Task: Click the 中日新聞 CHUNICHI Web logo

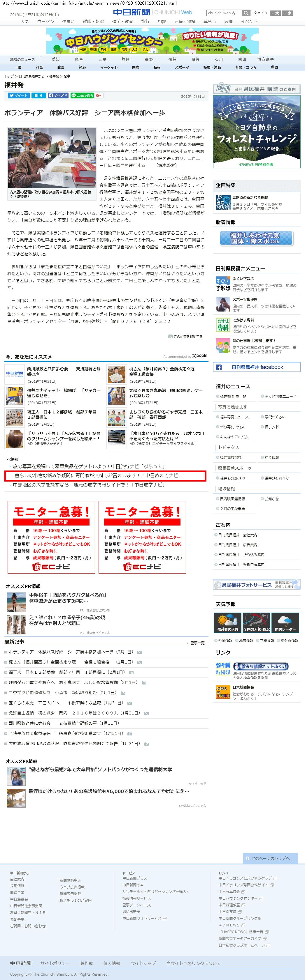Action: coord(153,12)
